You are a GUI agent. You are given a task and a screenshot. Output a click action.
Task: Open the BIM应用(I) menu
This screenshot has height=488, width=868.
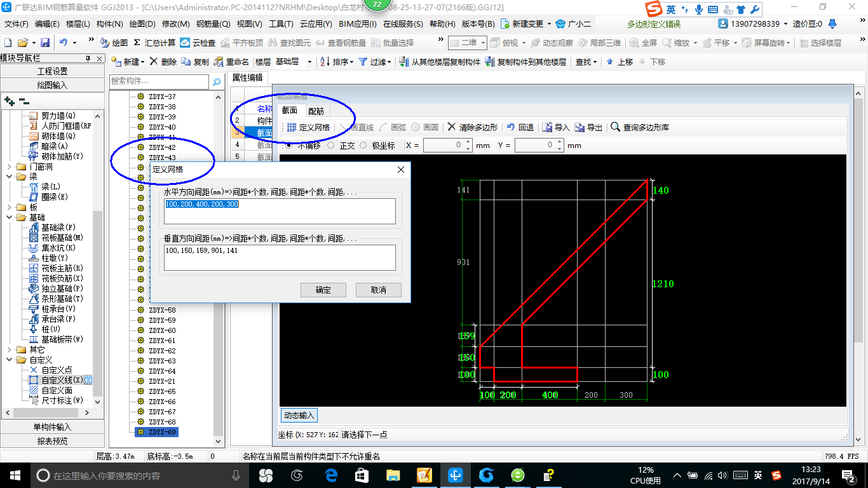click(x=358, y=24)
